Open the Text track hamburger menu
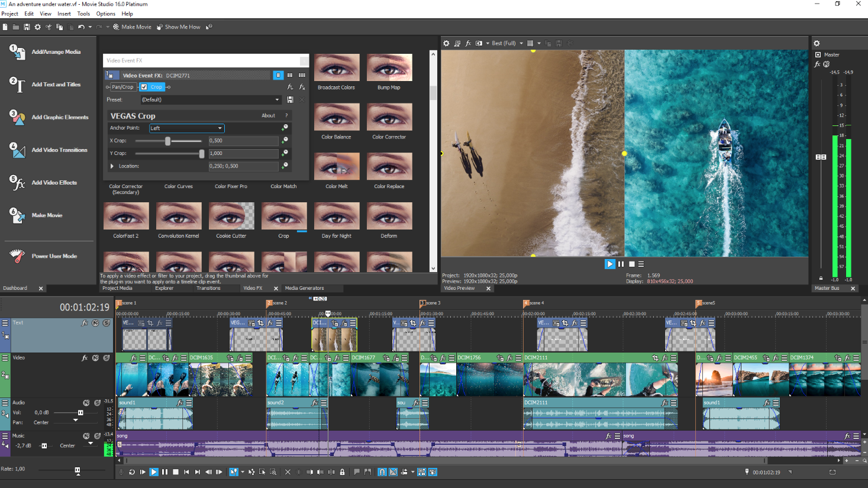Viewport: 868px width, 488px height. click(x=5, y=323)
